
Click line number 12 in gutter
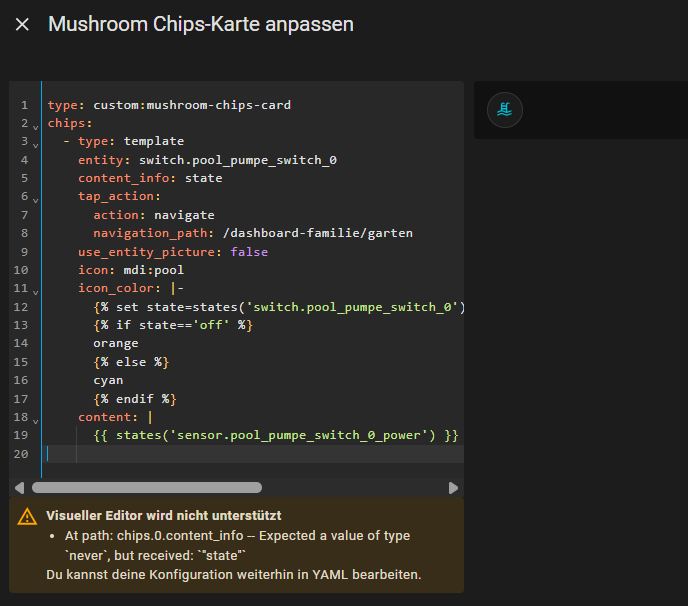coord(21,307)
